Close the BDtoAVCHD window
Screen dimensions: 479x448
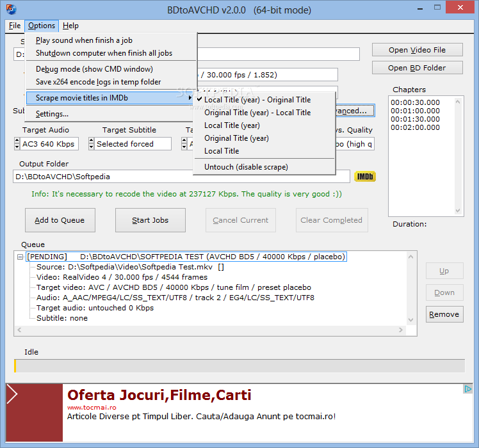pos(460,7)
